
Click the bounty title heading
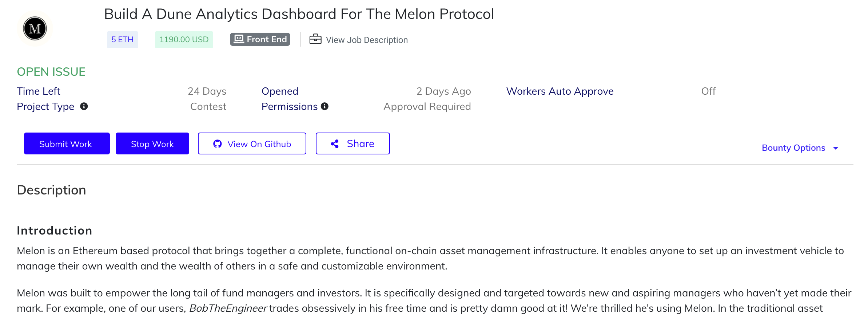[x=299, y=14]
